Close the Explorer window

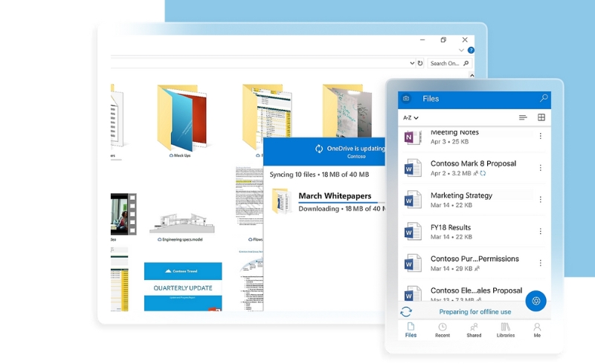tap(465, 39)
